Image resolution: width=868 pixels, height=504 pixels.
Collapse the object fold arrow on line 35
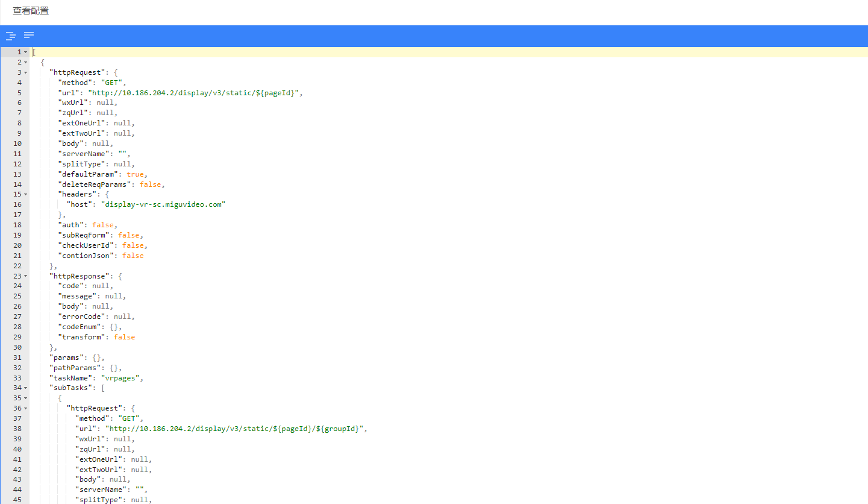pyautogui.click(x=25, y=398)
